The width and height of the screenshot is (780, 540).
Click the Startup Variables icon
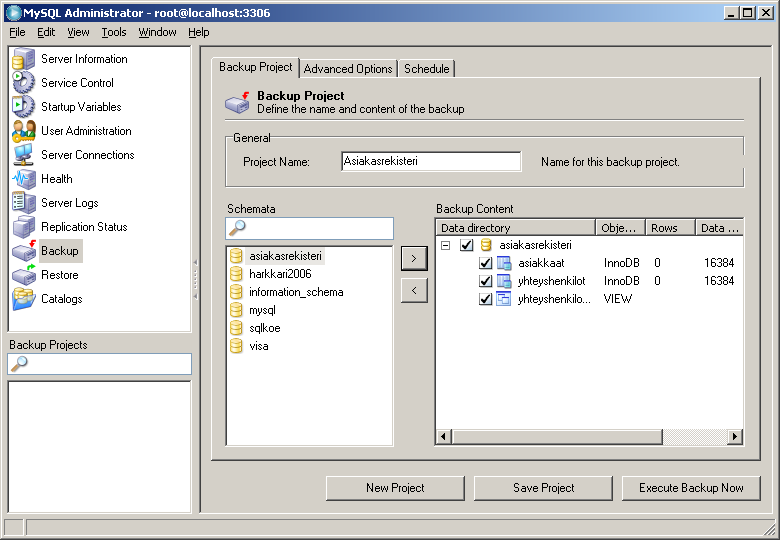tap(23, 106)
